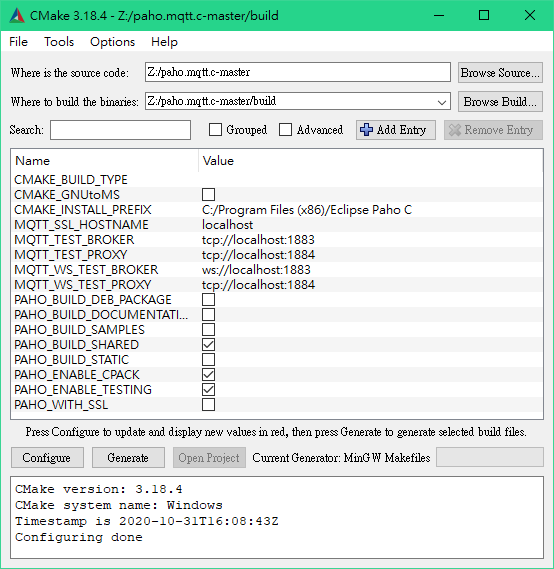The width and height of the screenshot is (554, 569).
Task: Open the File menu
Action: click(x=18, y=42)
